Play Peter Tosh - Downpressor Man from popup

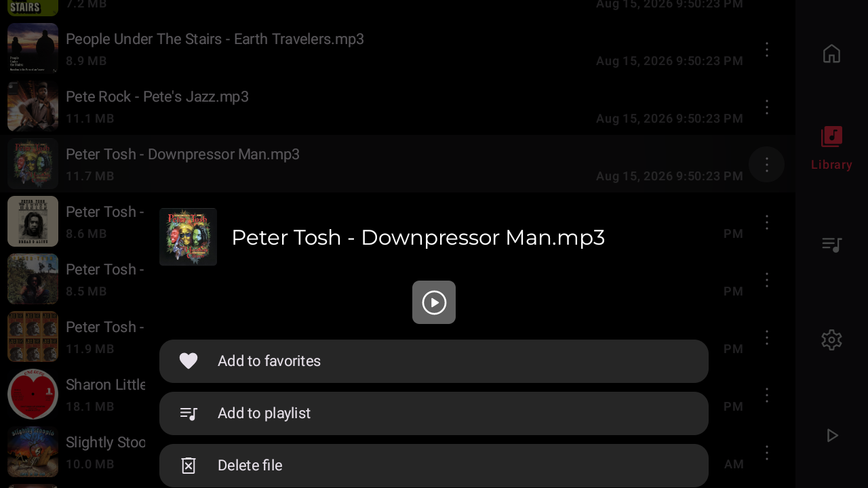(x=434, y=302)
